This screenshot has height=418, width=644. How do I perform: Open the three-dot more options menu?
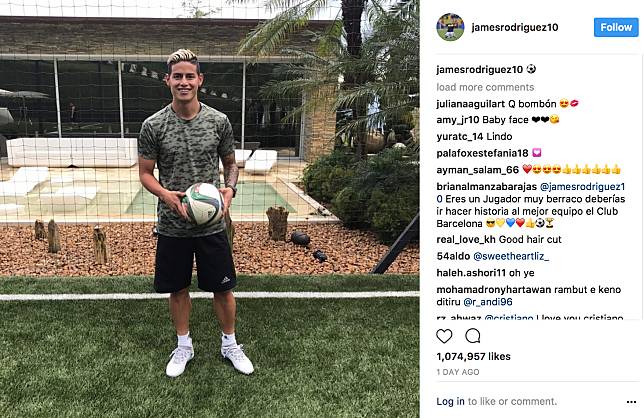(x=632, y=402)
